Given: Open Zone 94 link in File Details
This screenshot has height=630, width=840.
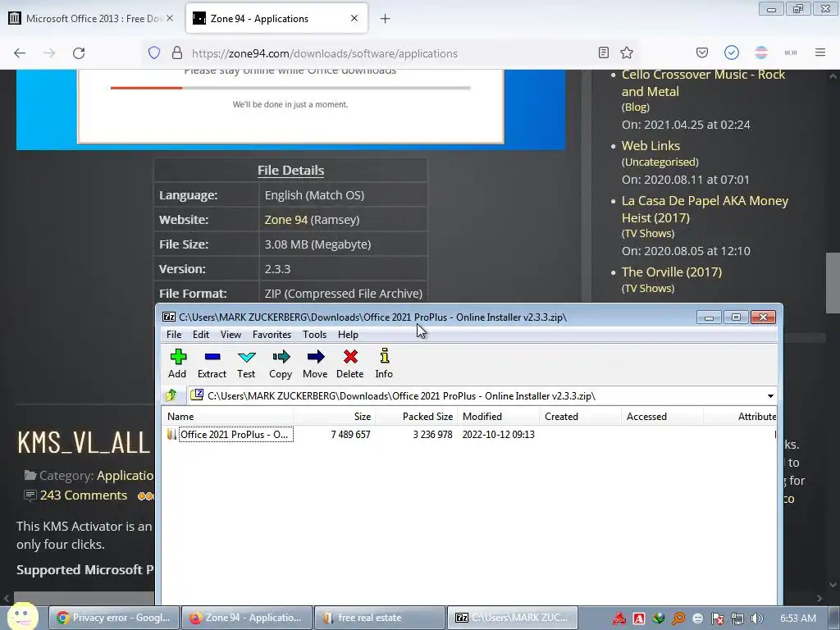Looking at the screenshot, I should 286,220.
